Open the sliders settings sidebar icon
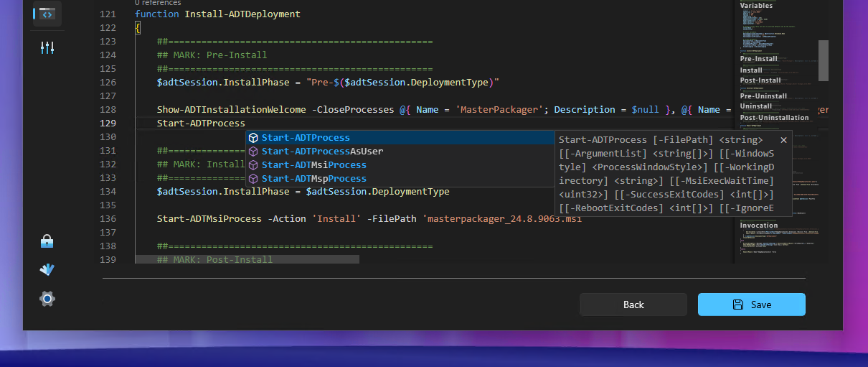Screen dimensions: 868x367 pyautogui.click(x=47, y=48)
